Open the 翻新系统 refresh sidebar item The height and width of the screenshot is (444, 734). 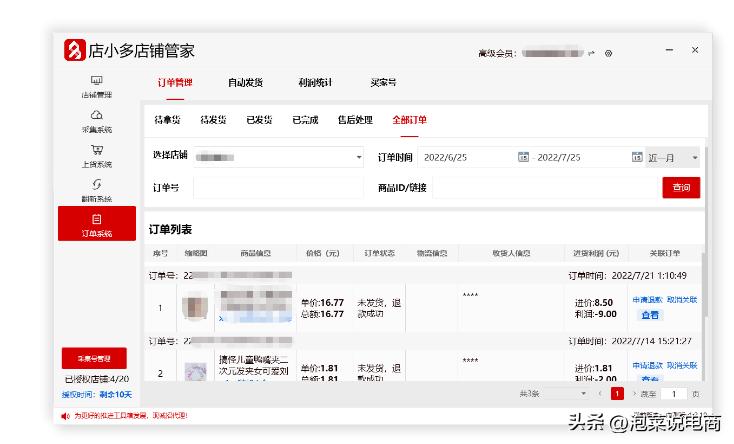coord(97,191)
